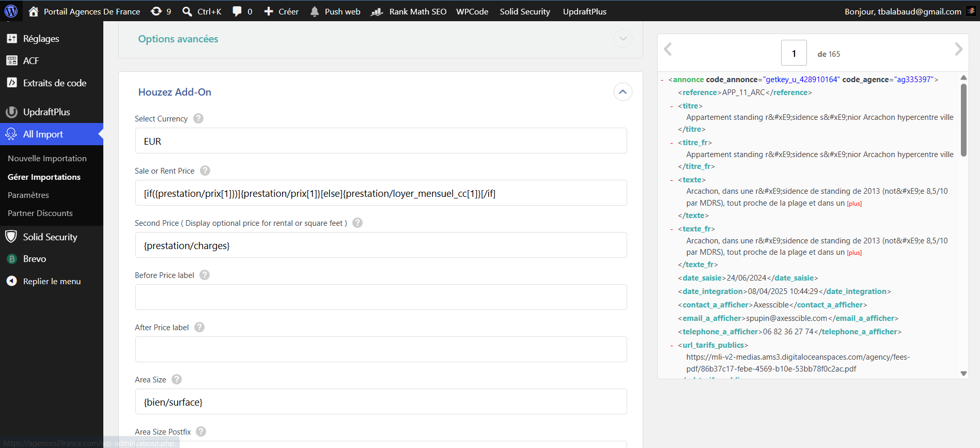The height and width of the screenshot is (448, 980).
Task: Go to previous XML record arrow
Action: coord(668,49)
